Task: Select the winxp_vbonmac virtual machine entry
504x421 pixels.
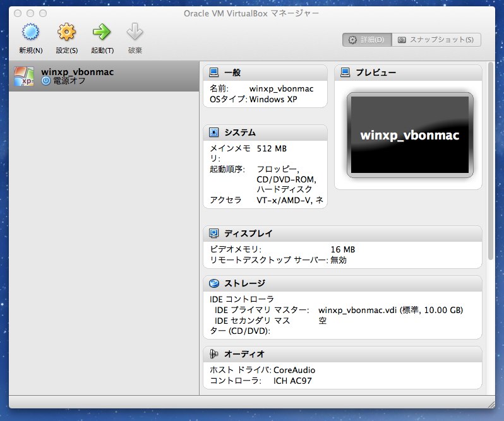Action: pos(104,76)
